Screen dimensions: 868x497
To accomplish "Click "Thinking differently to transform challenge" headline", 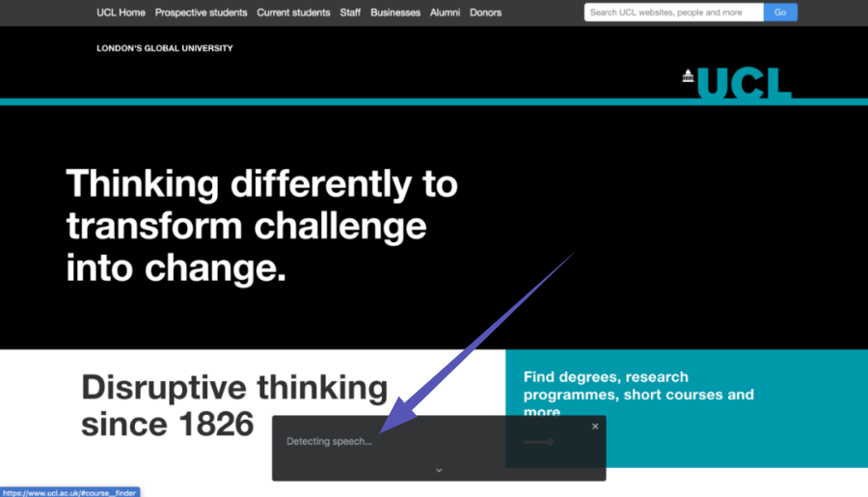I will [261, 226].
